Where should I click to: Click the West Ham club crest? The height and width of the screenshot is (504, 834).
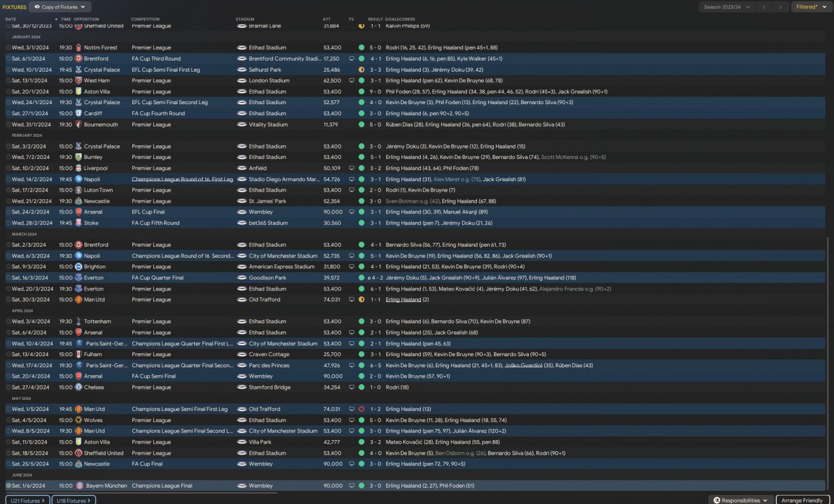79,81
